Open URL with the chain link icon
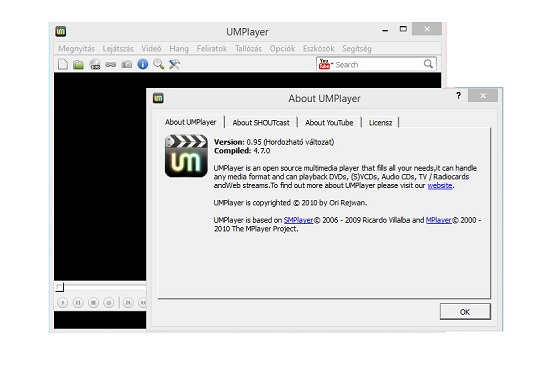 click(110, 65)
